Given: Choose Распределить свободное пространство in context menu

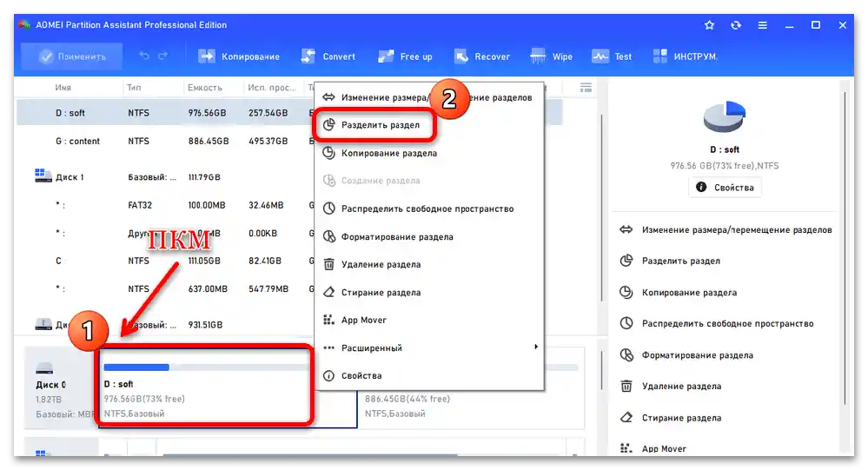Looking at the screenshot, I should (x=427, y=209).
